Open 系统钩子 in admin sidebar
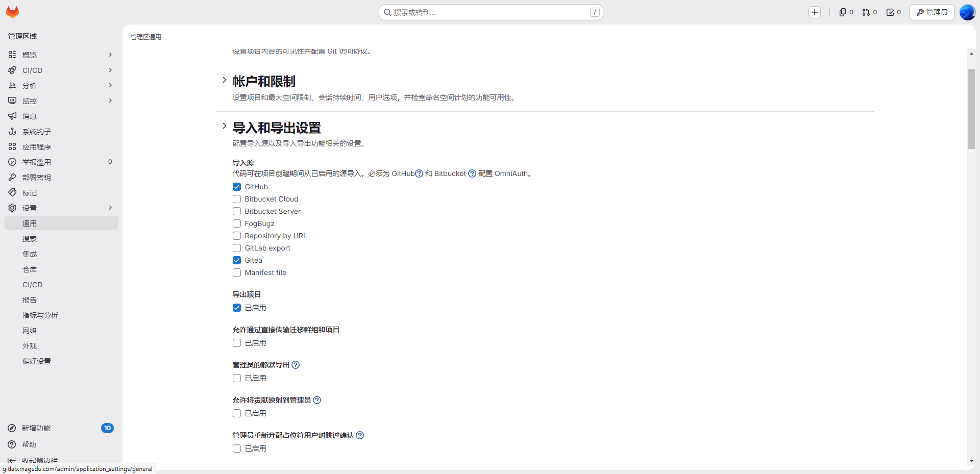The image size is (980, 474). (x=61, y=132)
